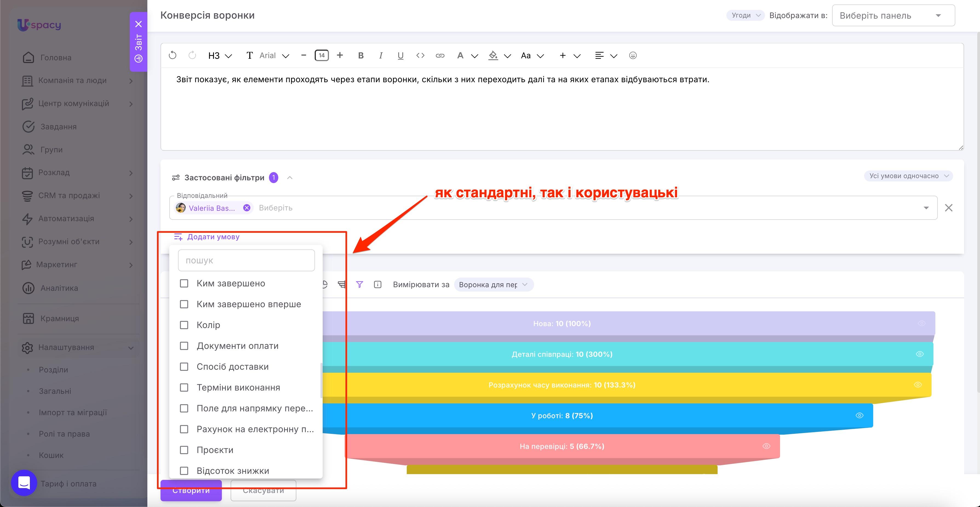Check the Колір checkbox

184,325
